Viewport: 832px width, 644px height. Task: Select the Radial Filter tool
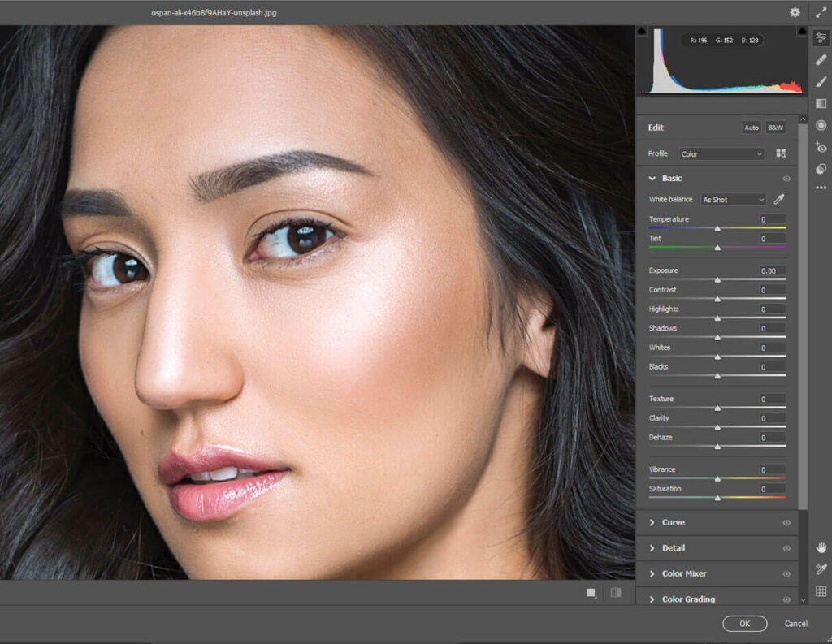click(821, 126)
